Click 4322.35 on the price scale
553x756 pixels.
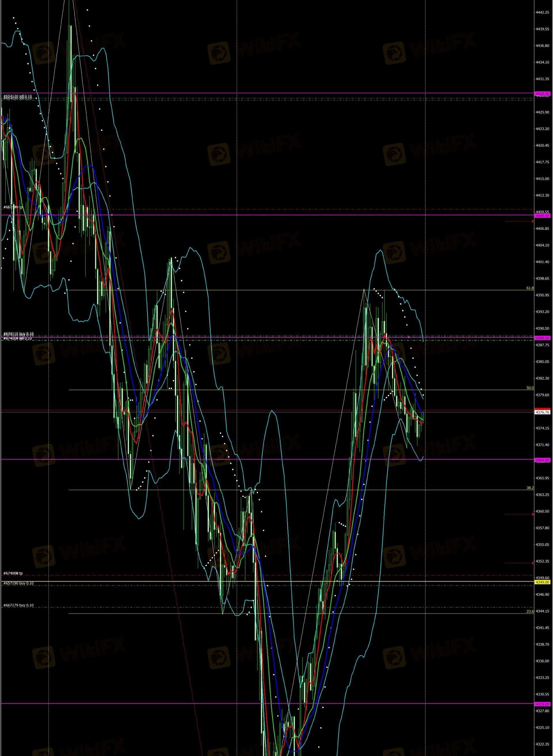point(542,744)
